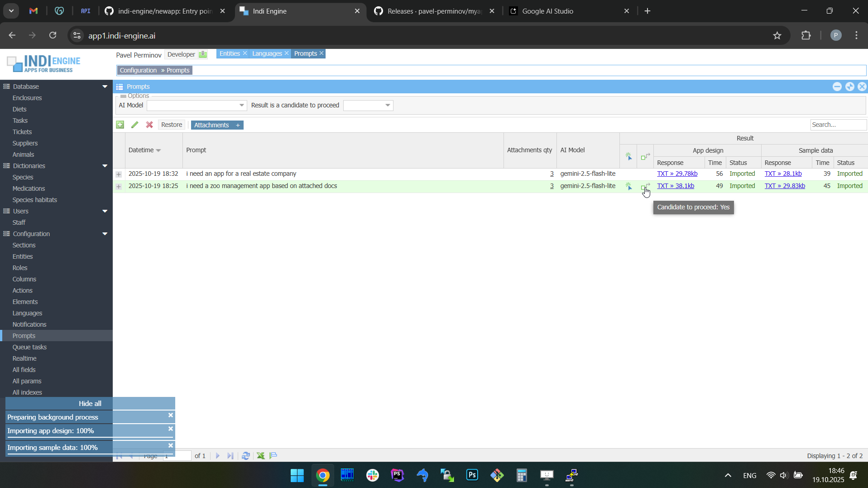868x488 pixels.
Task: Click the refresh icon in paging bar
Action: [246, 456]
